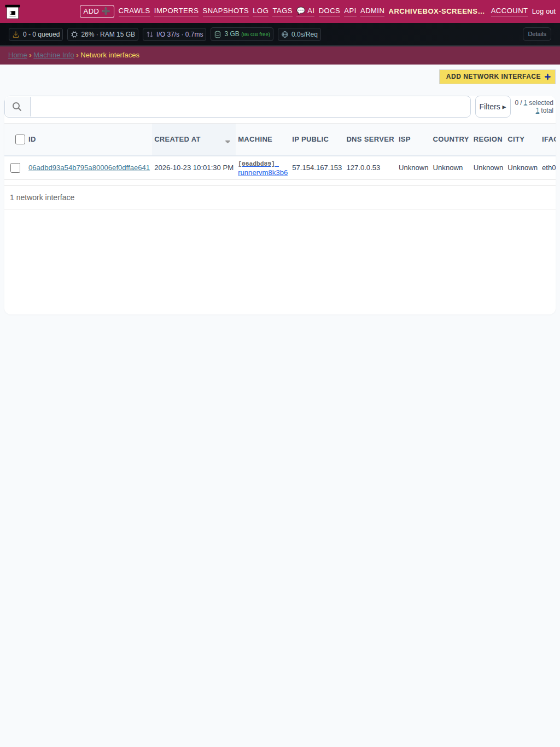Click the plus icon in the ADD button
The height and width of the screenshot is (747, 560).
pos(106,11)
